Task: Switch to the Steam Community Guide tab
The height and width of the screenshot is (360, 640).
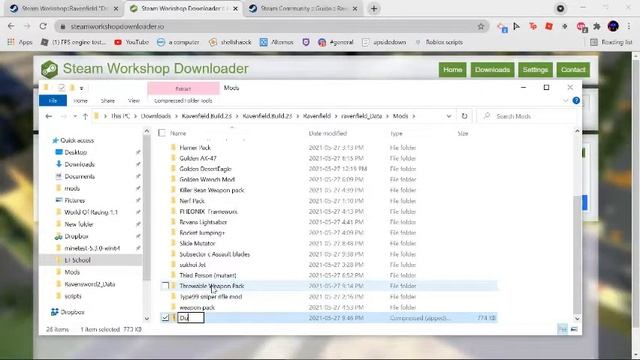Action: click(304, 9)
